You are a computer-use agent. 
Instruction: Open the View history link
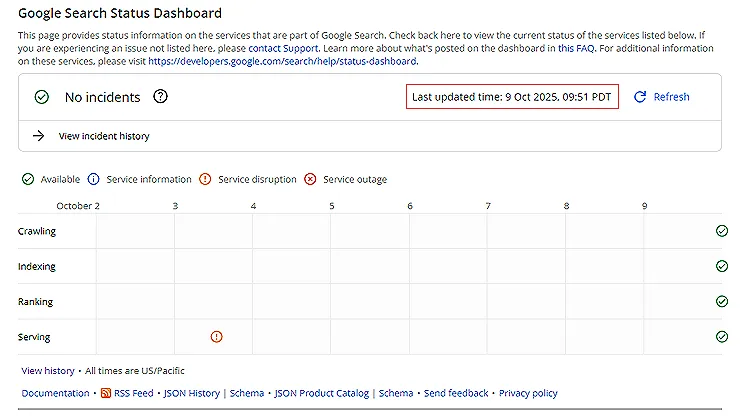48,371
